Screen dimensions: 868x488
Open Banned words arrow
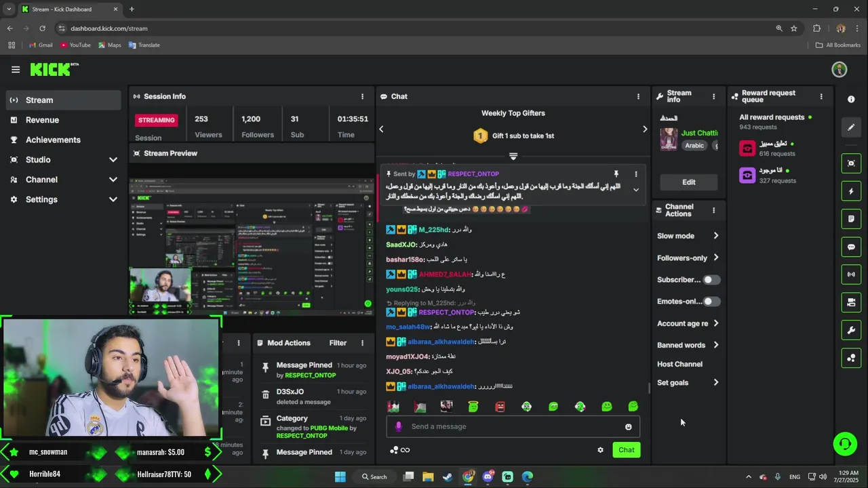(715, 345)
